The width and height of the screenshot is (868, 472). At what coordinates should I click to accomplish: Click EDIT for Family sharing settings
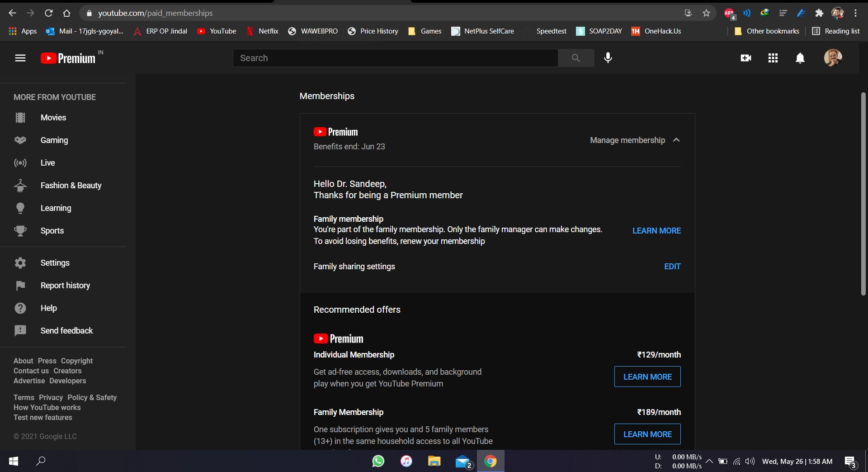(672, 267)
